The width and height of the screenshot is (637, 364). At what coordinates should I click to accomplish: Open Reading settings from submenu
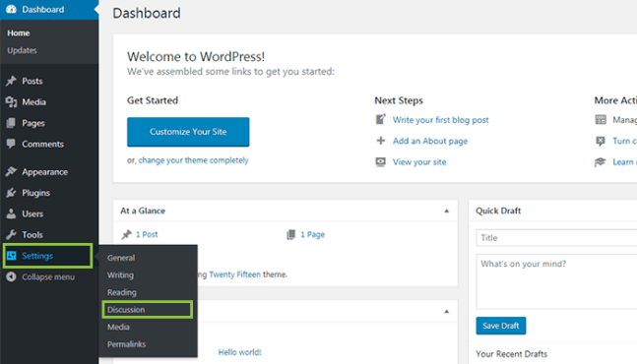[x=121, y=292]
